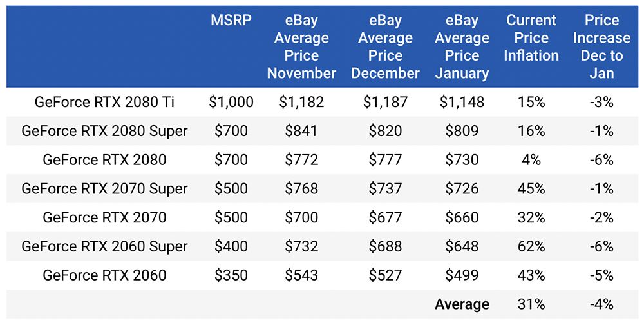Select the GeForce RTX 2080 Super row label
This screenshot has width=644, height=325.
[x=105, y=131]
